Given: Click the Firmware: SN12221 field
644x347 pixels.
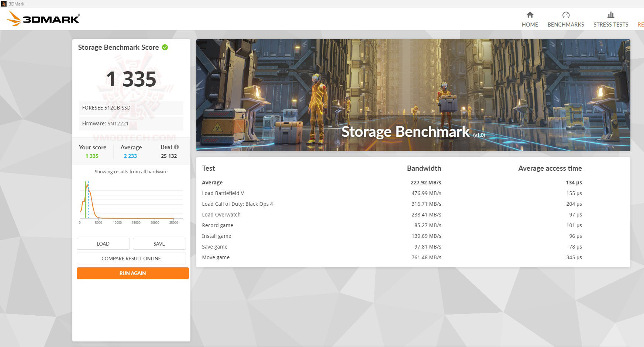Looking at the screenshot, I should pyautogui.click(x=131, y=124).
